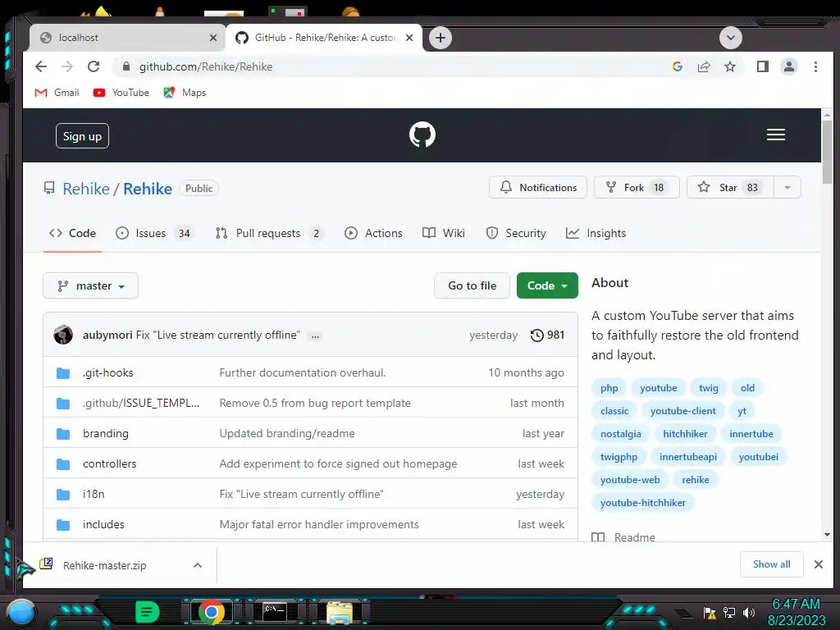Click the padlock site info icon
This screenshot has width=840, height=630.
126,66
